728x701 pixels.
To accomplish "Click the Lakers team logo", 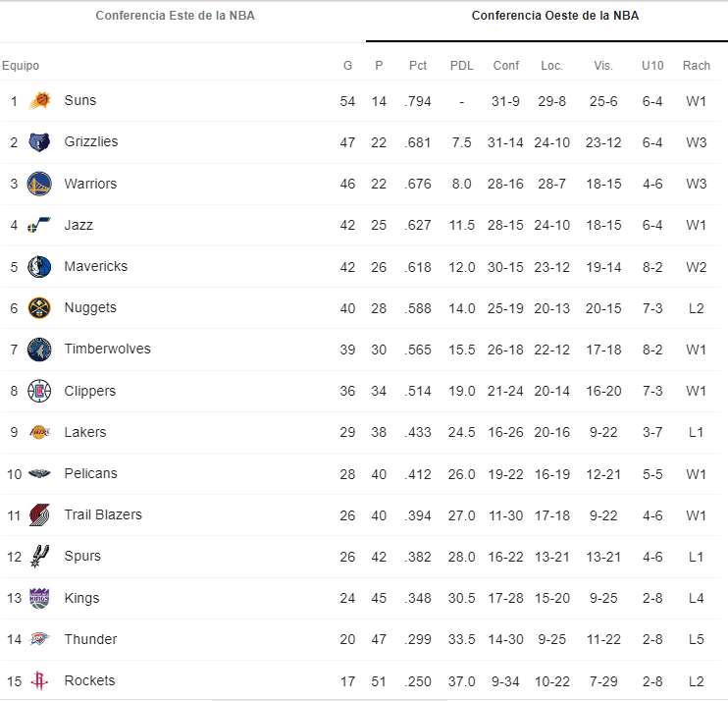I will (39, 432).
